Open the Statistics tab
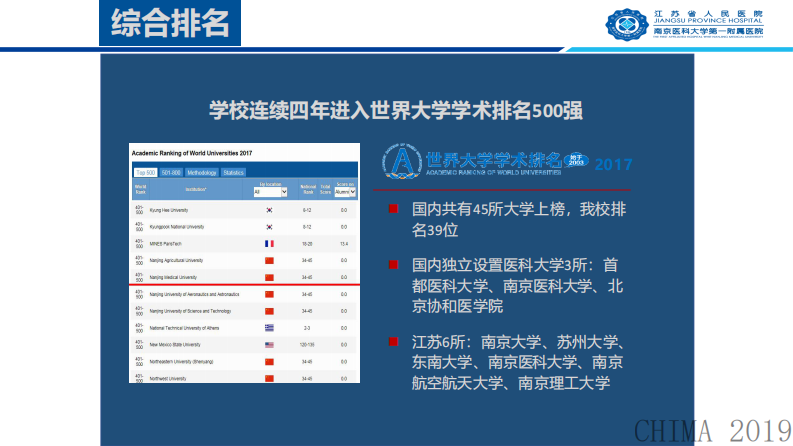The image size is (793, 446). coord(233,172)
